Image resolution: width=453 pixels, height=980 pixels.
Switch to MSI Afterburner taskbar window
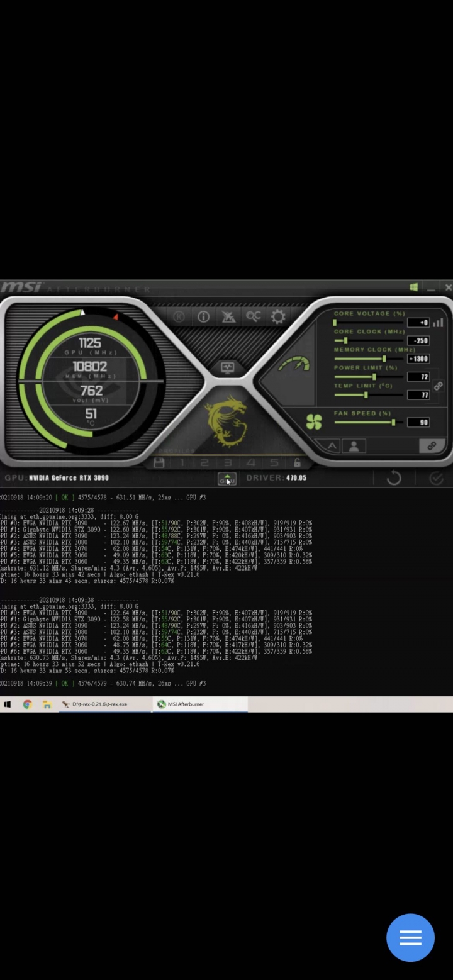pyautogui.click(x=200, y=704)
